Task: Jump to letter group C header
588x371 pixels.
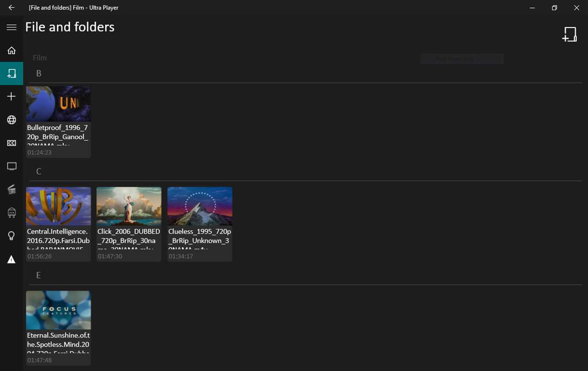Action: 39,171
